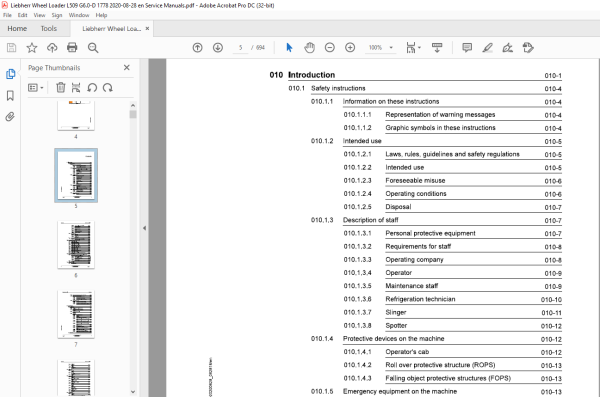Select the page 6 thumbnail
The width and height of the screenshot is (600, 397).
(76, 245)
